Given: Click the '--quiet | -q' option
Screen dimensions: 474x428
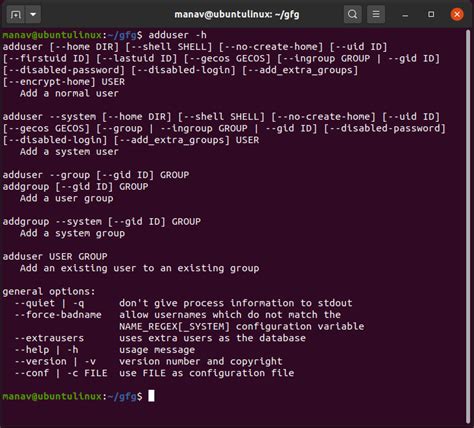Looking at the screenshot, I should (x=49, y=303).
